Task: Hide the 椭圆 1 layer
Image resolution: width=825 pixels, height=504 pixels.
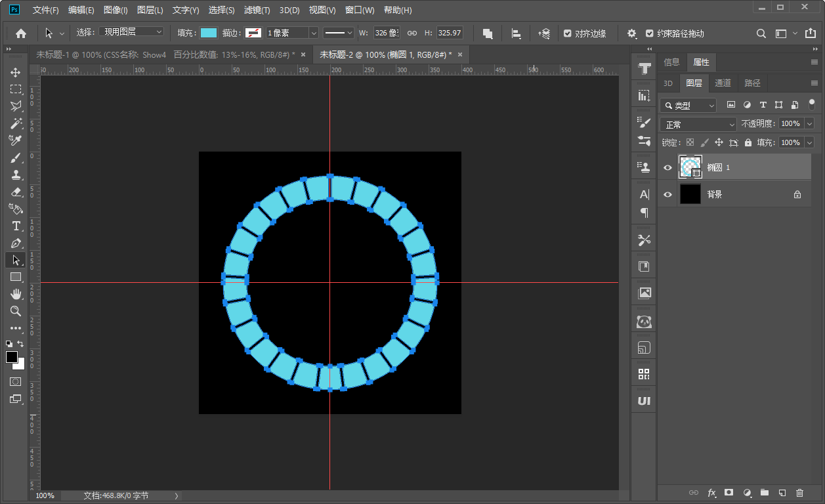Action: pyautogui.click(x=667, y=167)
